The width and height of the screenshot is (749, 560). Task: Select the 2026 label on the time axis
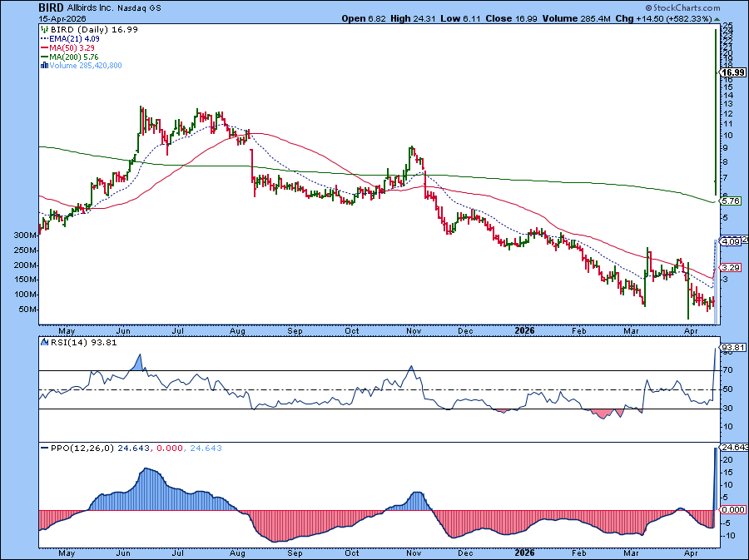pyautogui.click(x=525, y=330)
